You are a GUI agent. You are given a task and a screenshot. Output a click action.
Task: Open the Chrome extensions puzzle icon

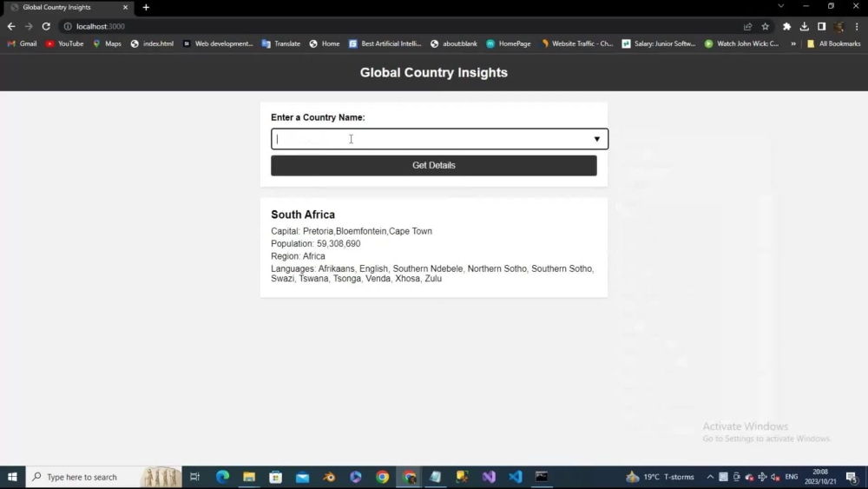pos(786,26)
